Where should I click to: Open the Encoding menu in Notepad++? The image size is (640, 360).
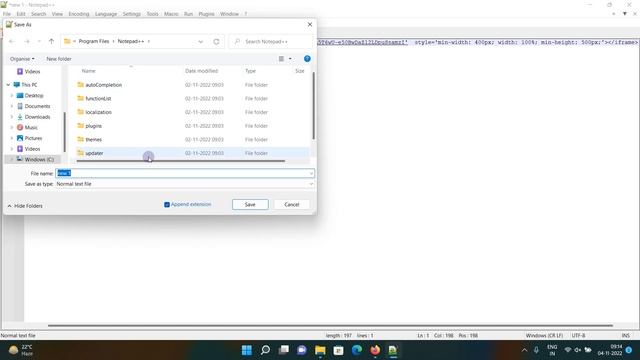click(x=79, y=14)
